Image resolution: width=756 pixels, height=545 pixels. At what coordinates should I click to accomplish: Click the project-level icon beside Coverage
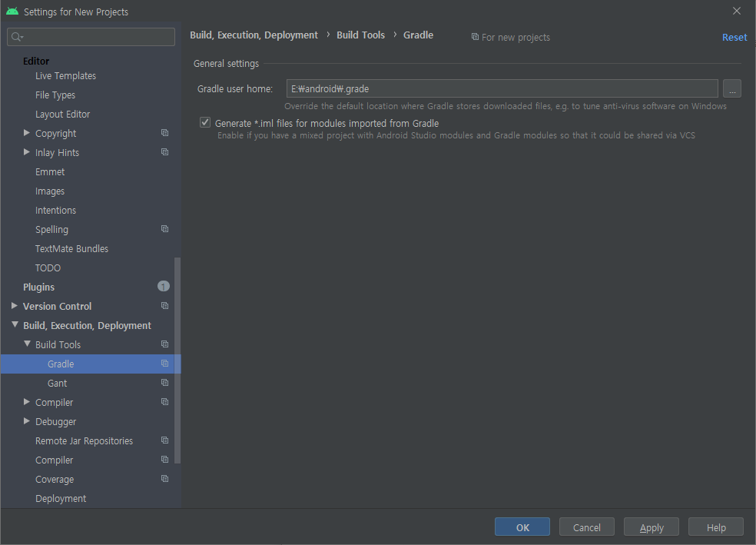[x=165, y=478]
